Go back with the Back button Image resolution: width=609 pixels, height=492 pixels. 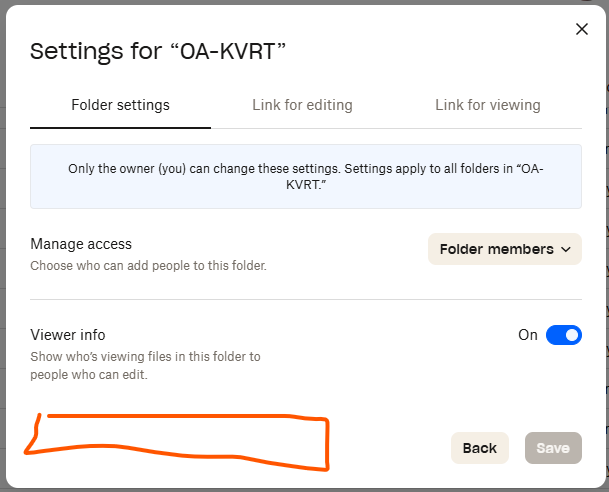[x=480, y=448]
